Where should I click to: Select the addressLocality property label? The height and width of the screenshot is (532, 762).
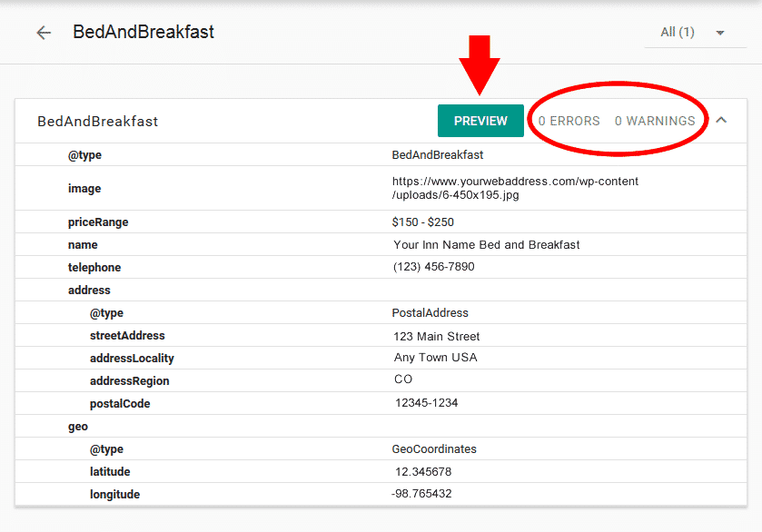click(x=132, y=359)
